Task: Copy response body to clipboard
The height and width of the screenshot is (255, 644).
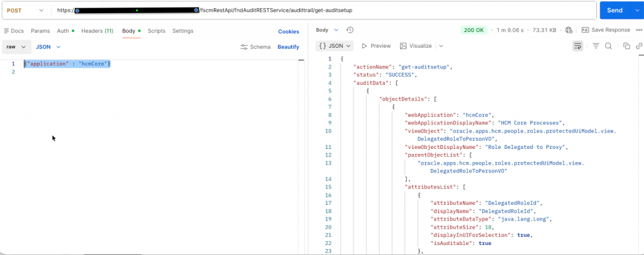Action: [x=626, y=46]
